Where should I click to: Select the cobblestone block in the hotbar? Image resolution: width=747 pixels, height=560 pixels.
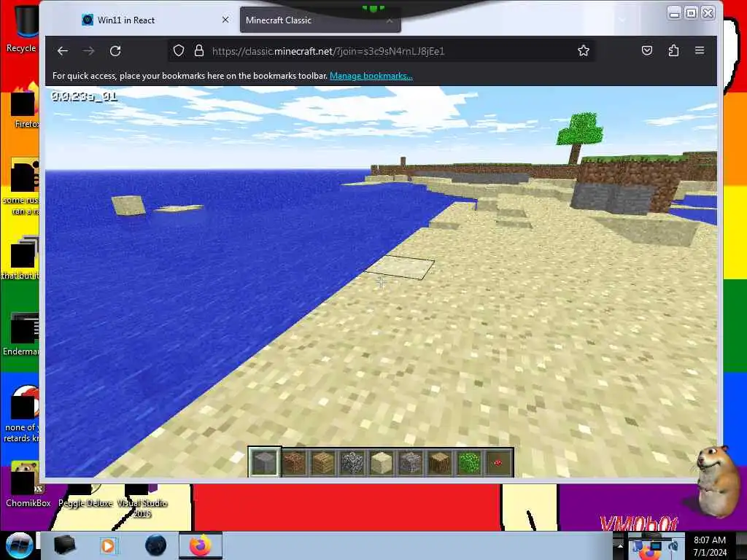pyautogui.click(x=352, y=462)
